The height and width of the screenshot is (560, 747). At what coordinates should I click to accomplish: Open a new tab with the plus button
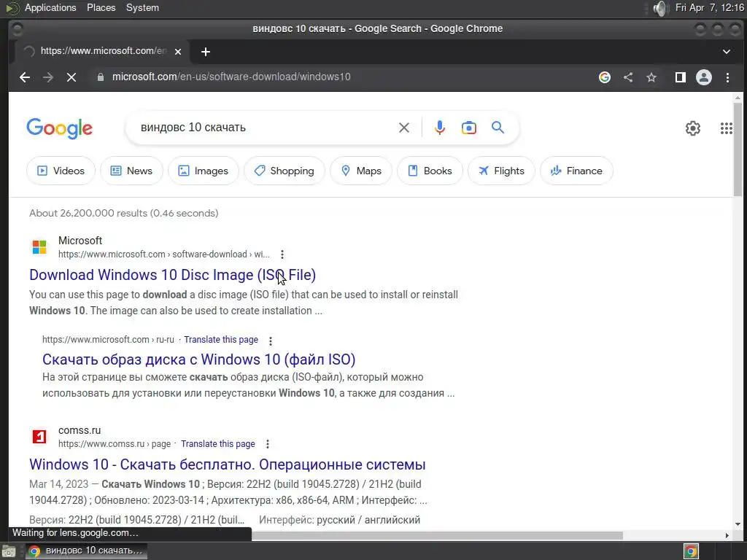pyautogui.click(x=206, y=52)
